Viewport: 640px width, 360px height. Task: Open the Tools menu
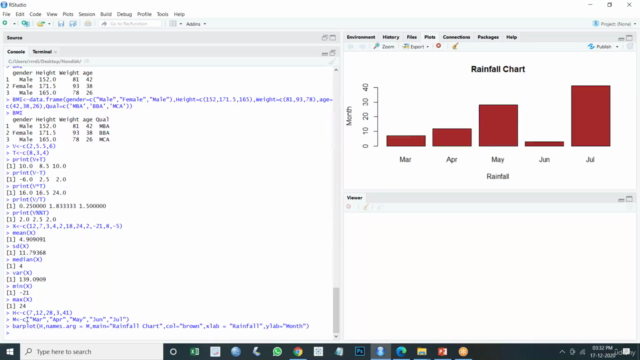pyautogui.click(x=162, y=14)
